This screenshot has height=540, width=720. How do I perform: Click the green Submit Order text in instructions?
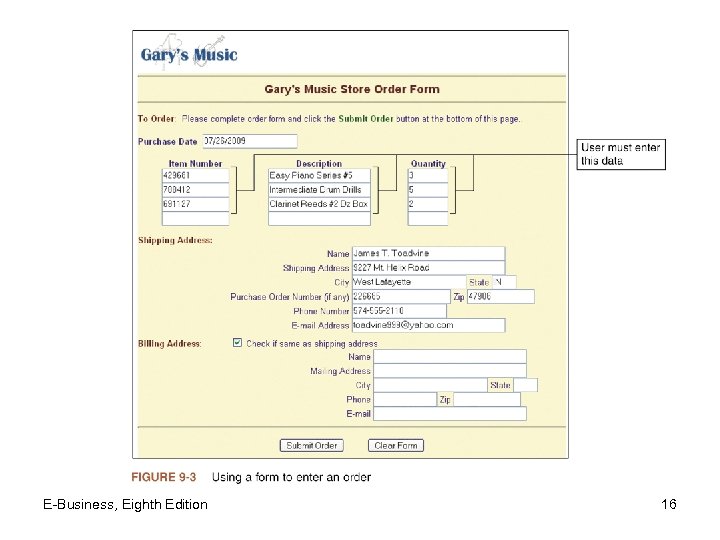pos(366,118)
